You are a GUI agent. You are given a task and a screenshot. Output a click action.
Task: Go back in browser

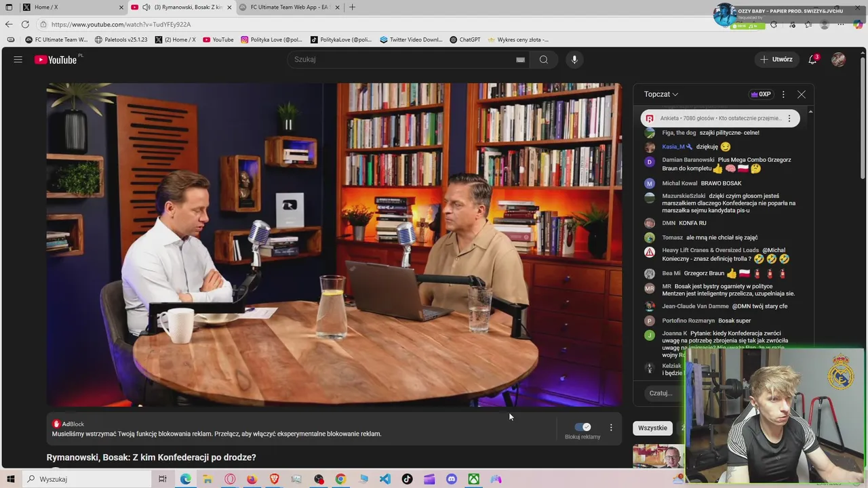pyautogui.click(x=9, y=24)
